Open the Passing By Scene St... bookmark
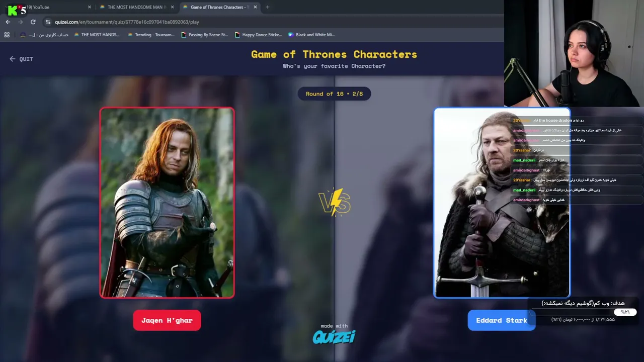 click(x=204, y=35)
